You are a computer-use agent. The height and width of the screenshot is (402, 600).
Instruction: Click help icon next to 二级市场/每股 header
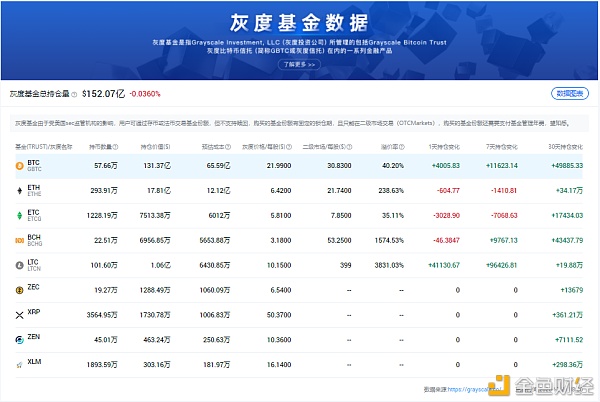349,147
